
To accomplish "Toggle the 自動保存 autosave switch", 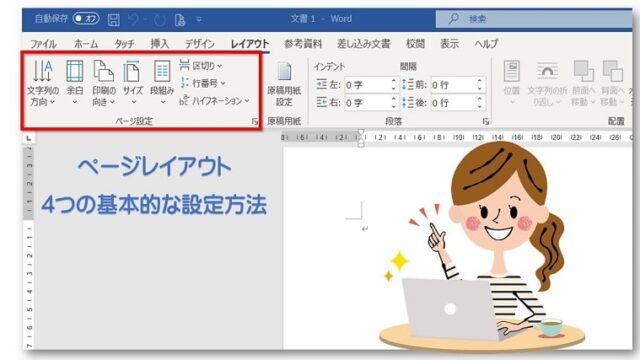I will pos(86,19).
